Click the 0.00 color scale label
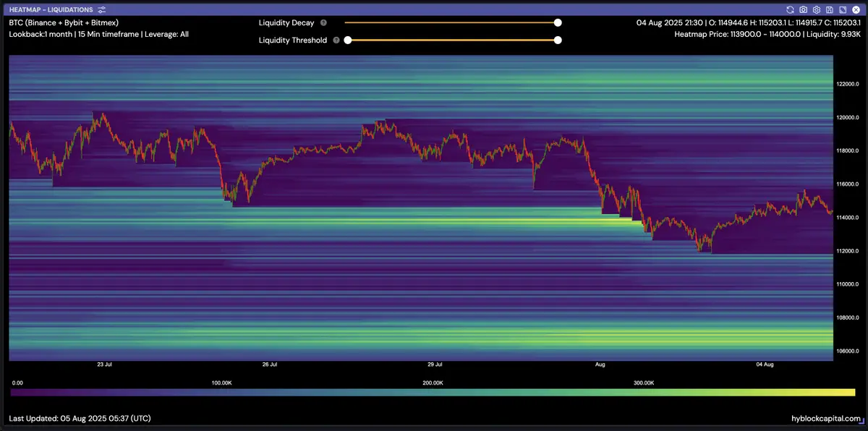Viewport: 868px width, 431px height. 18,382
